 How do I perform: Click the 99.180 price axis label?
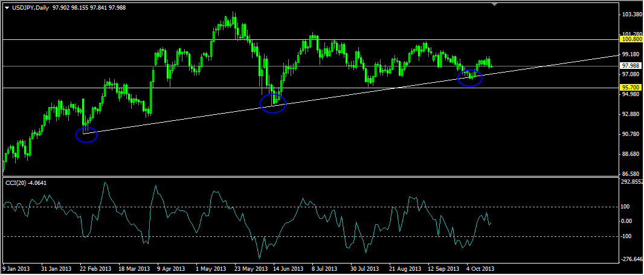click(632, 54)
